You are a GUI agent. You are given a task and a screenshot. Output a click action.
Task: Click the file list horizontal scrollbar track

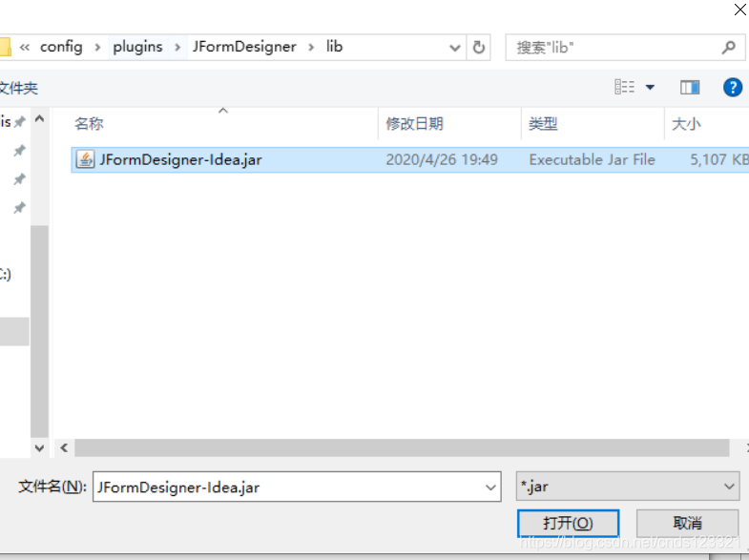(402, 447)
